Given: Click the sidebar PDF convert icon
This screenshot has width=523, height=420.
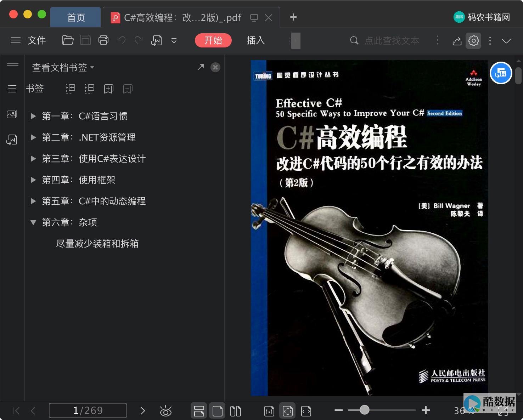Looking at the screenshot, I should click(x=12, y=140).
